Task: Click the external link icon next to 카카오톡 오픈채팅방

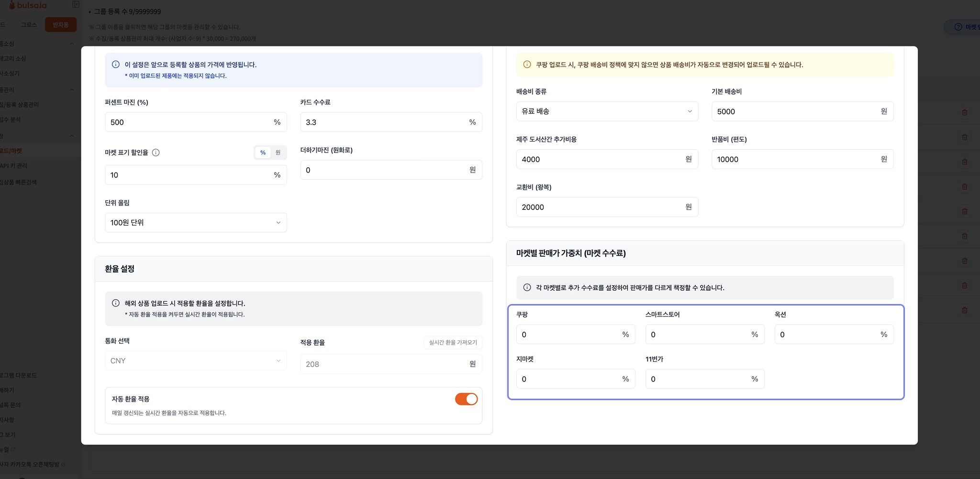Action: [64, 464]
